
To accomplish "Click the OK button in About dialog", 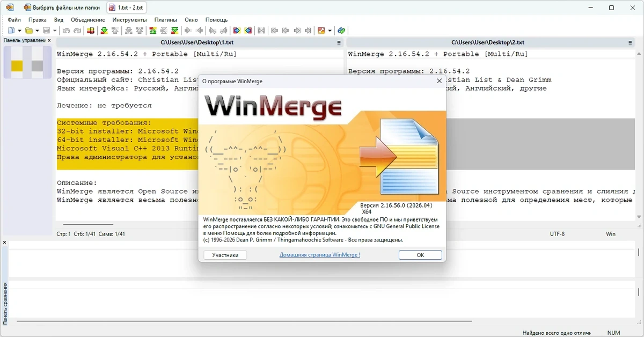I will pos(421,255).
